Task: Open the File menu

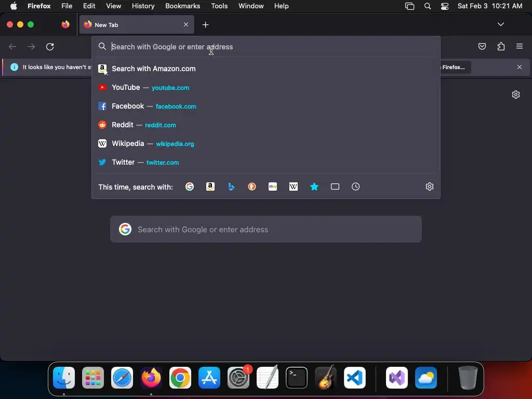Action: [67, 6]
